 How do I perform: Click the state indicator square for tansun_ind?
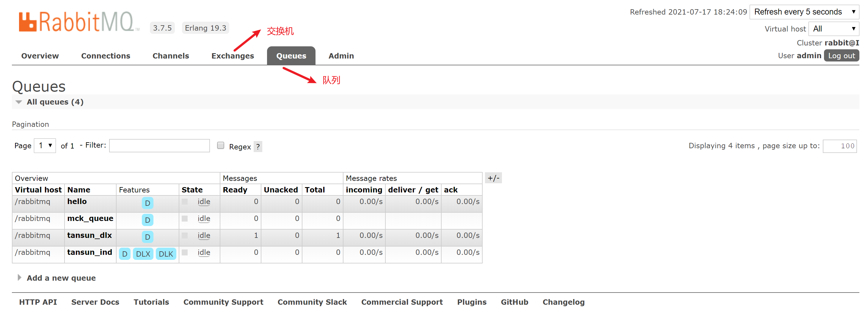click(x=185, y=252)
